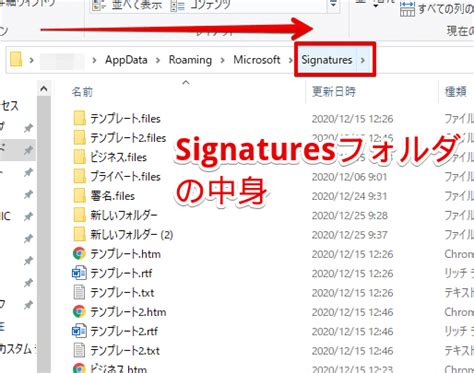Open the テンプレート.files folder

click(117, 118)
